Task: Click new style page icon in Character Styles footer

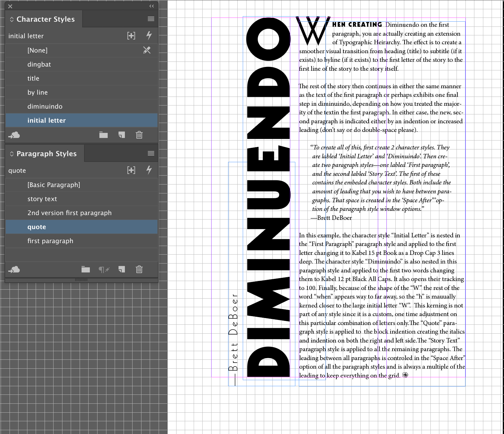Action: (x=121, y=135)
